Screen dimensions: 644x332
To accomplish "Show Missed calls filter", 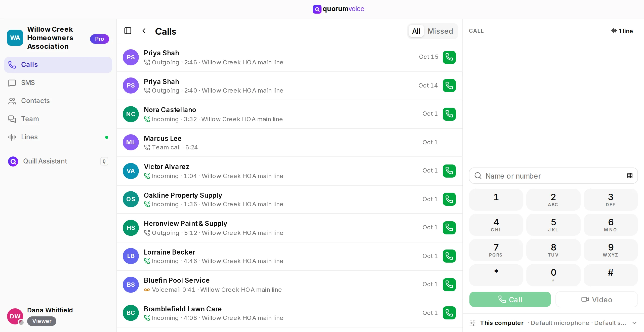I will [x=440, y=31].
